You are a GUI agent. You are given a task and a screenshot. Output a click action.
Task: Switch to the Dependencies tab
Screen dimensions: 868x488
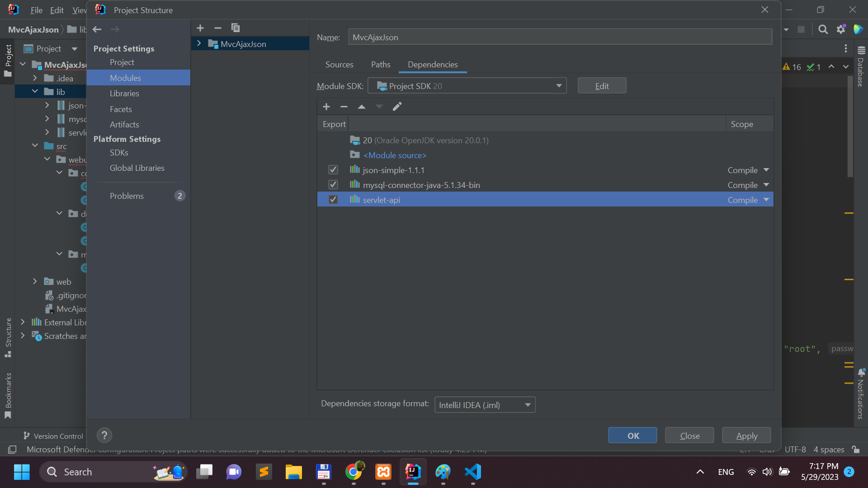(433, 65)
